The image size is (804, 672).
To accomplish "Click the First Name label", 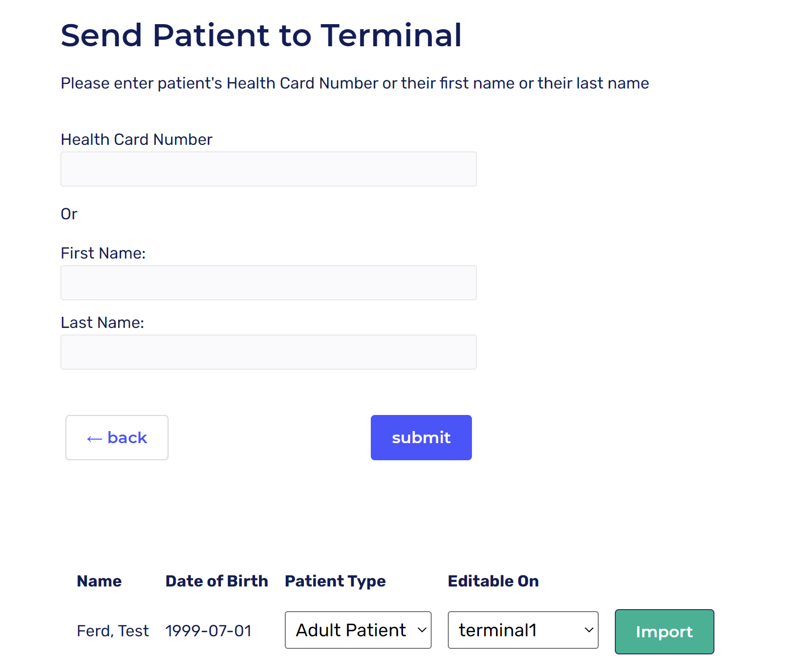I will [x=103, y=253].
